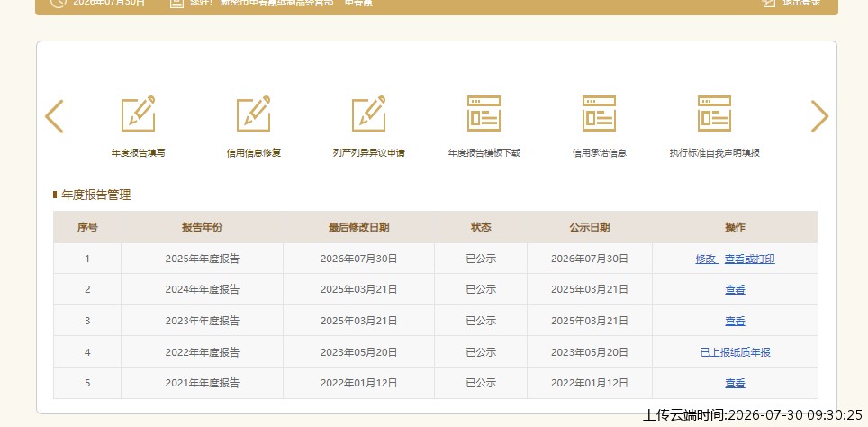Click 已公示 status of 2025 report

click(481, 259)
